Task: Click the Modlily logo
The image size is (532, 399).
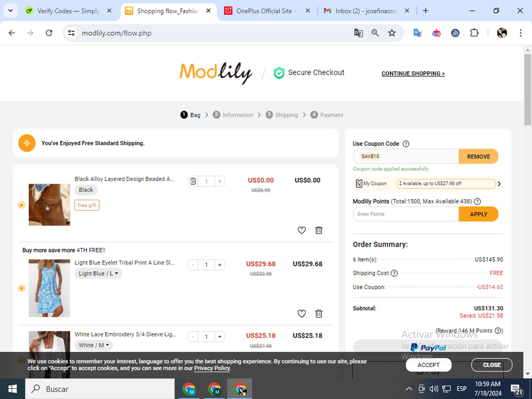Action: pyautogui.click(x=216, y=73)
